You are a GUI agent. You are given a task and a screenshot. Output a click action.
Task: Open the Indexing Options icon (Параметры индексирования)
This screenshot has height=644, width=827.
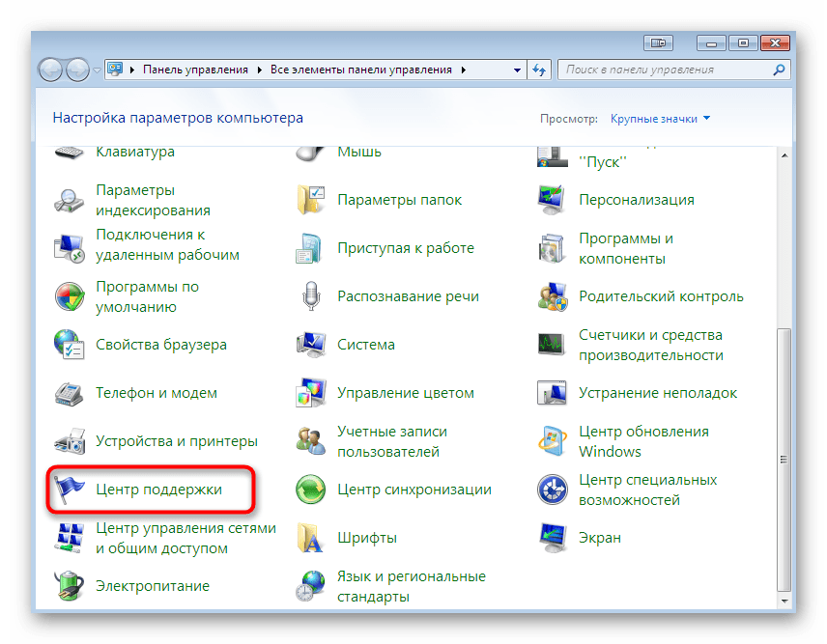(x=70, y=200)
